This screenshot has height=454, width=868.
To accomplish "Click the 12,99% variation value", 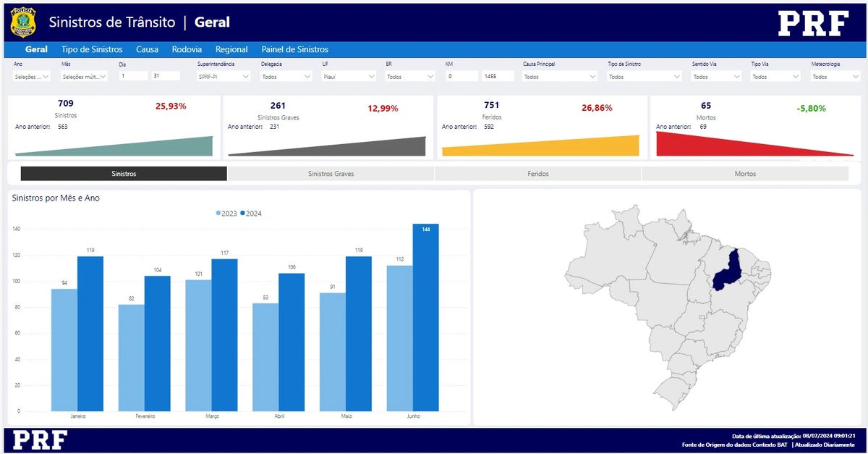I will point(383,109).
